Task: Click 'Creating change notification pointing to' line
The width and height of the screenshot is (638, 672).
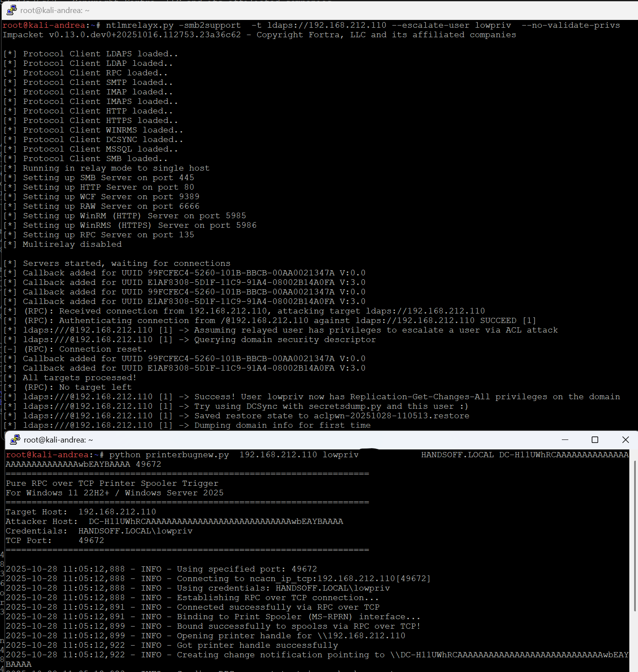Action: coord(317,659)
